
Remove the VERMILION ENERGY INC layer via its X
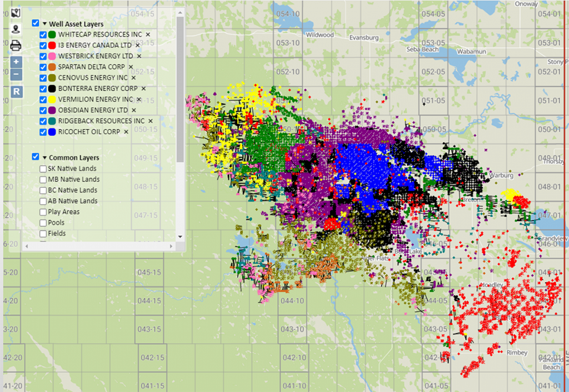[x=138, y=99]
